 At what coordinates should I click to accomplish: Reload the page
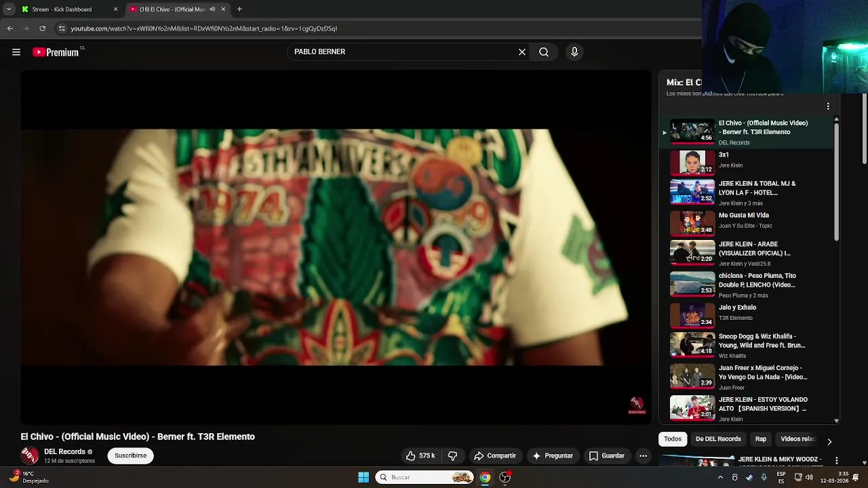(42, 28)
